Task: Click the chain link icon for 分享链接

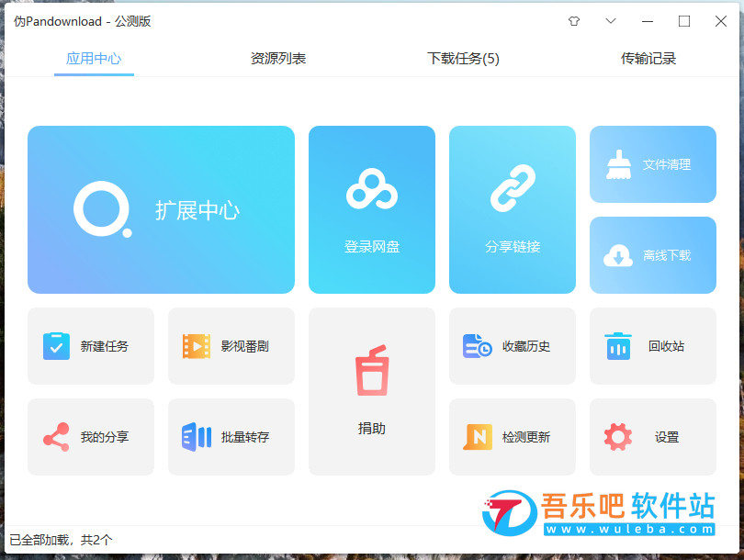Action: coord(513,188)
